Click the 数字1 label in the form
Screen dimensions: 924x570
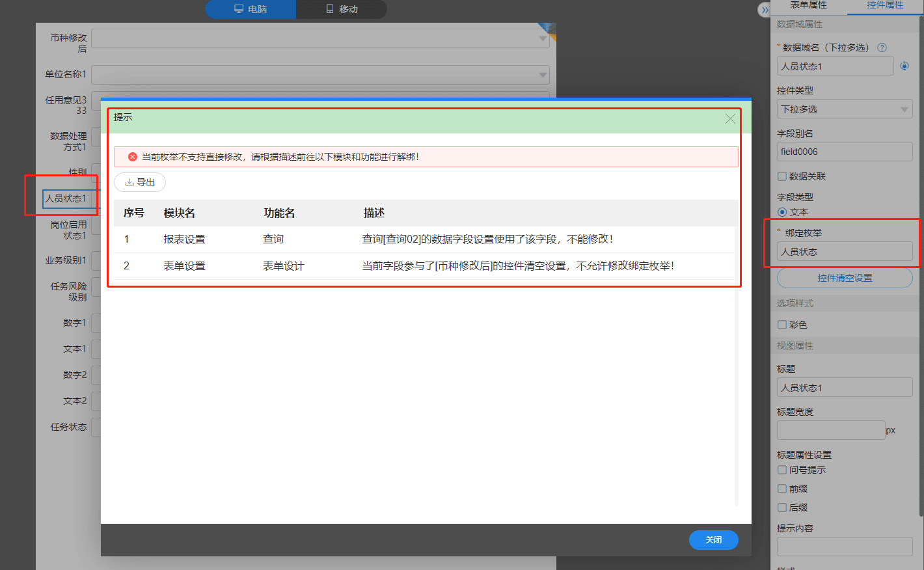pos(75,323)
